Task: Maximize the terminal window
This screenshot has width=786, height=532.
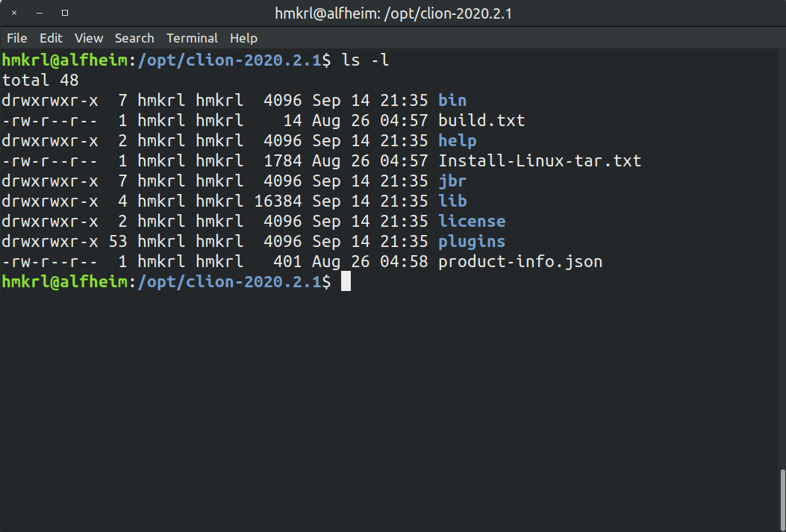Action: 65,13
